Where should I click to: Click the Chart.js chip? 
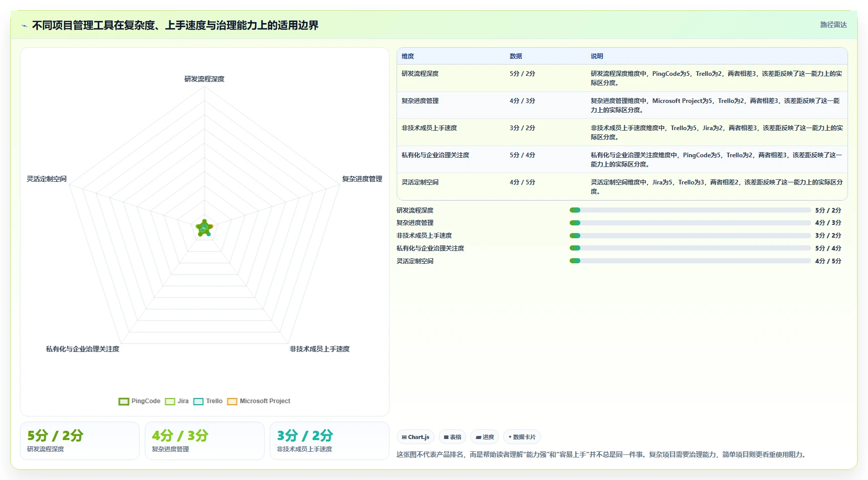coord(416,437)
